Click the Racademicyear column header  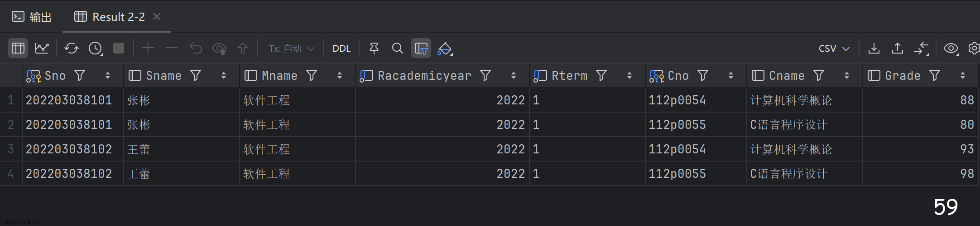(x=424, y=75)
